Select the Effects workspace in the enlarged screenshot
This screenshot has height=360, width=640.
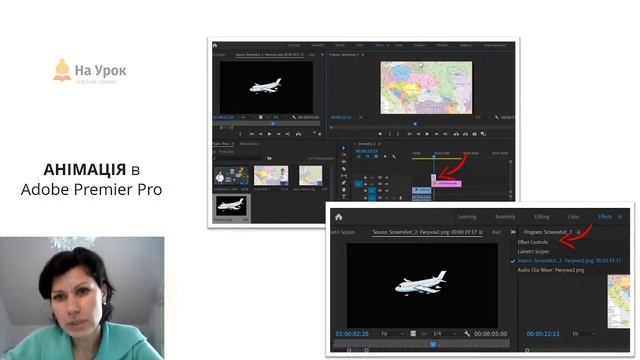pyautogui.click(x=604, y=217)
